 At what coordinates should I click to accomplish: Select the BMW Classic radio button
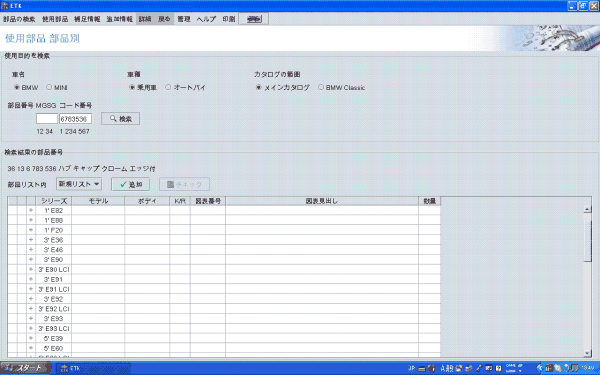click(321, 88)
